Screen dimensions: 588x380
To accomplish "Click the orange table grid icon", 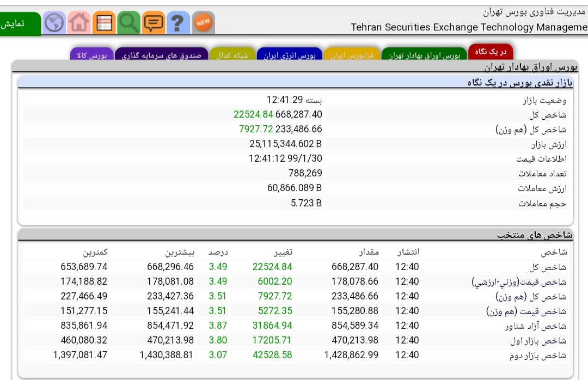I will pos(104,23).
